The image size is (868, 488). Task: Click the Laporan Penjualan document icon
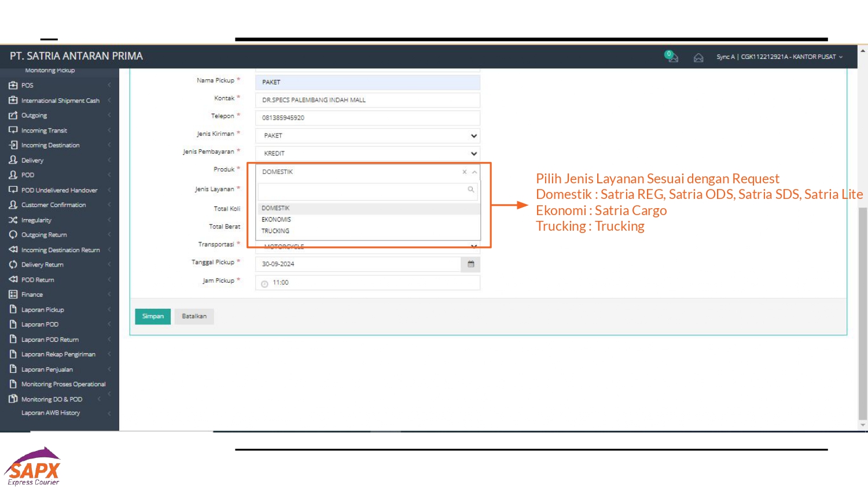click(x=13, y=369)
